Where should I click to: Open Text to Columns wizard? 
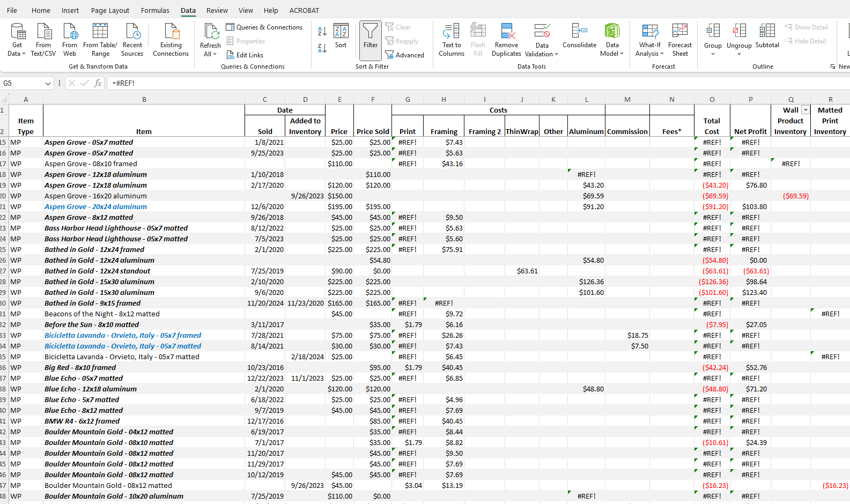pos(452,40)
